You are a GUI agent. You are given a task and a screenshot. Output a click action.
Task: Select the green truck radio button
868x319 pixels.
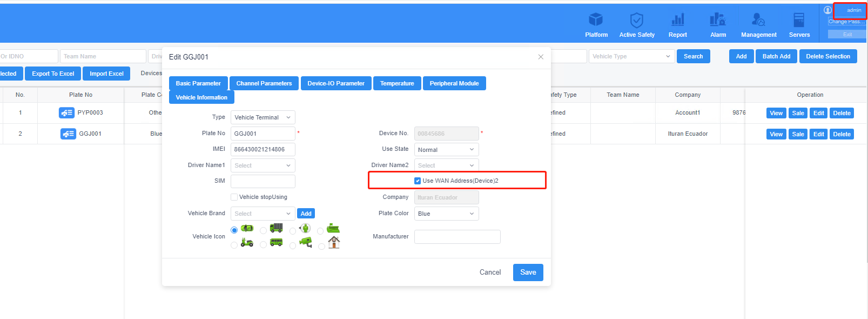(x=263, y=230)
